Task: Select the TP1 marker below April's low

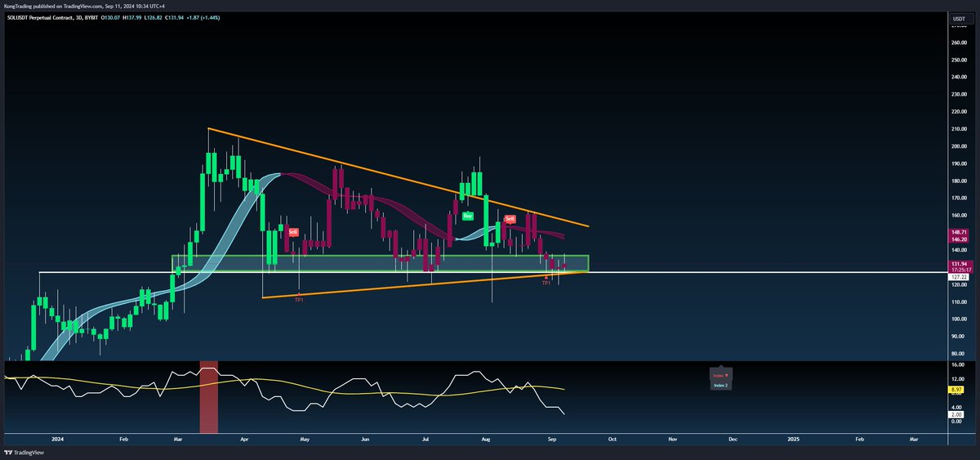Action: pyautogui.click(x=299, y=300)
